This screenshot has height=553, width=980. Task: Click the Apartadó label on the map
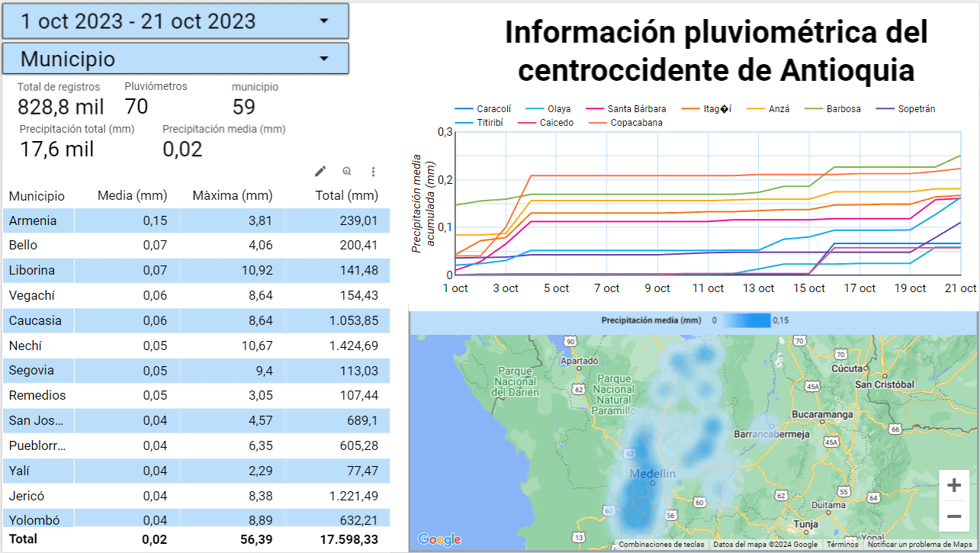coord(579,361)
